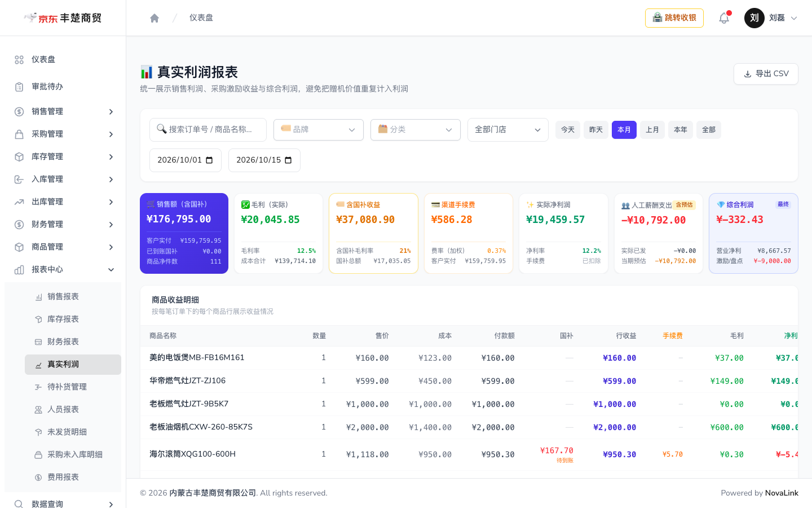Expand the 采购管理 menu chevron
This screenshot has width=812, height=508.
coord(111,134)
